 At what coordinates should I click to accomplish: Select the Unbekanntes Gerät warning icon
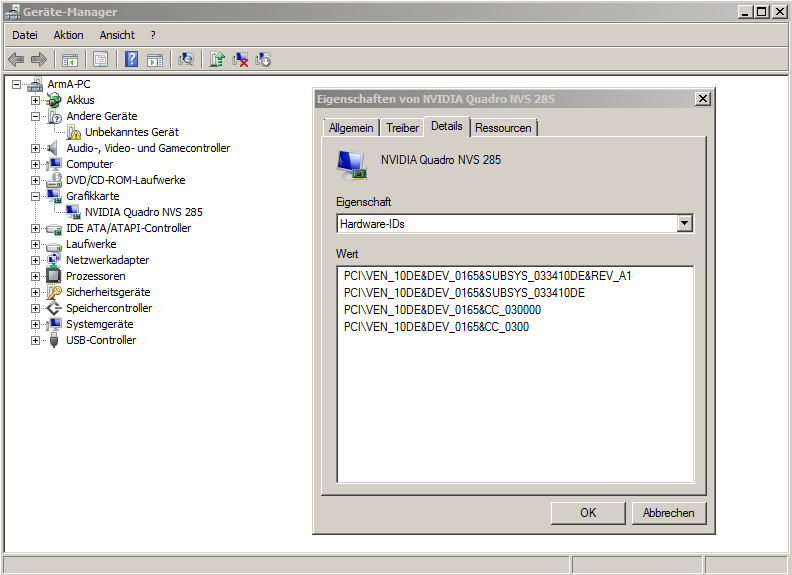73,132
